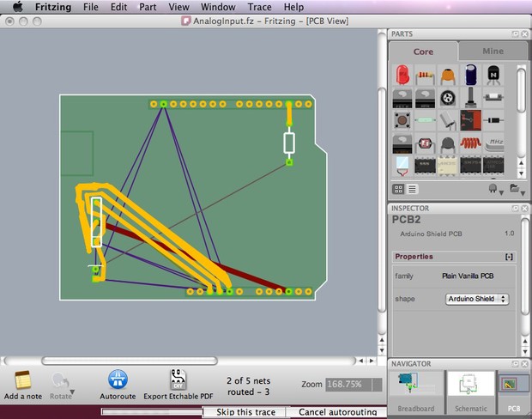Select the red LED part
The width and height of the screenshot is (532, 419).
tap(402, 75)
